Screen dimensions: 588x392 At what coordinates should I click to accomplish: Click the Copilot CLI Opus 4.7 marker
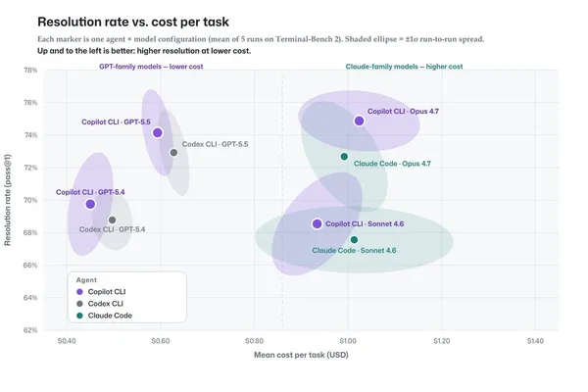click(x=359, y=121)
